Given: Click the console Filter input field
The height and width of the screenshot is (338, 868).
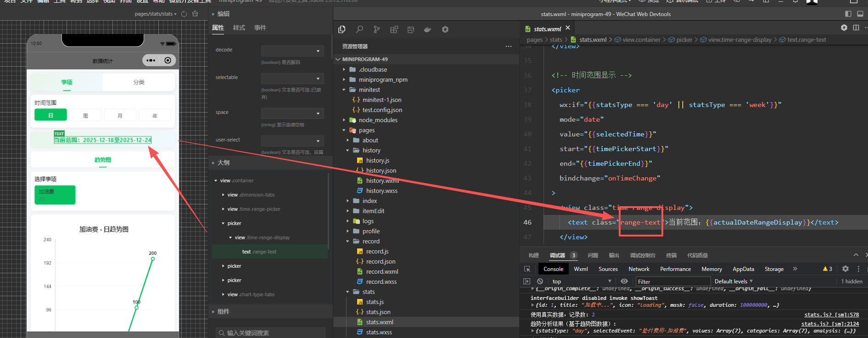Looking at the screenshot, I should tap(672, 282).
